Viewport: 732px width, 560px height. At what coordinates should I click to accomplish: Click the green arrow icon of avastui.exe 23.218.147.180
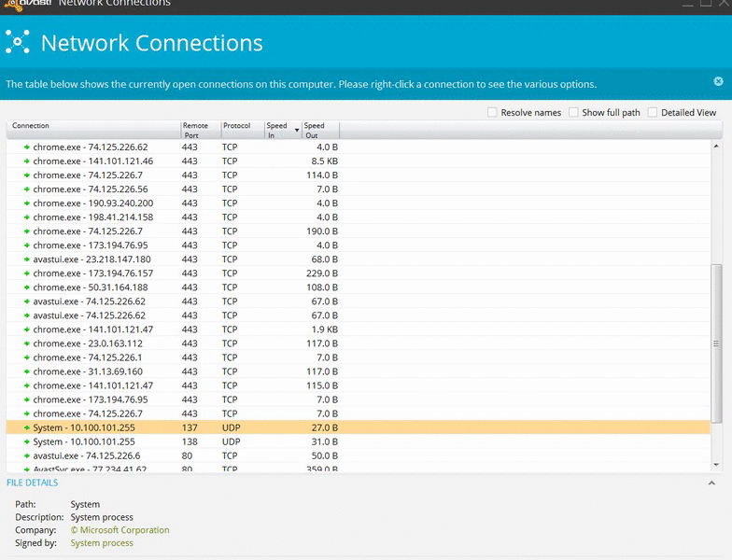[x=26, y=259]
